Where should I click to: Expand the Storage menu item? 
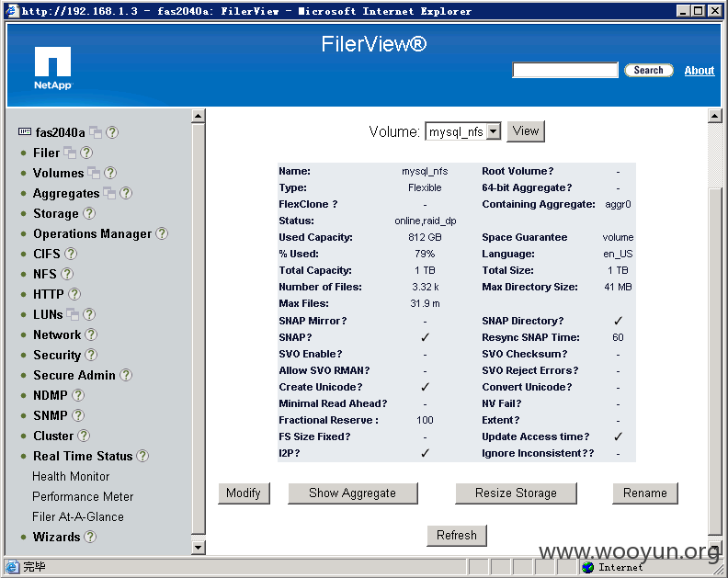[56, 213]
